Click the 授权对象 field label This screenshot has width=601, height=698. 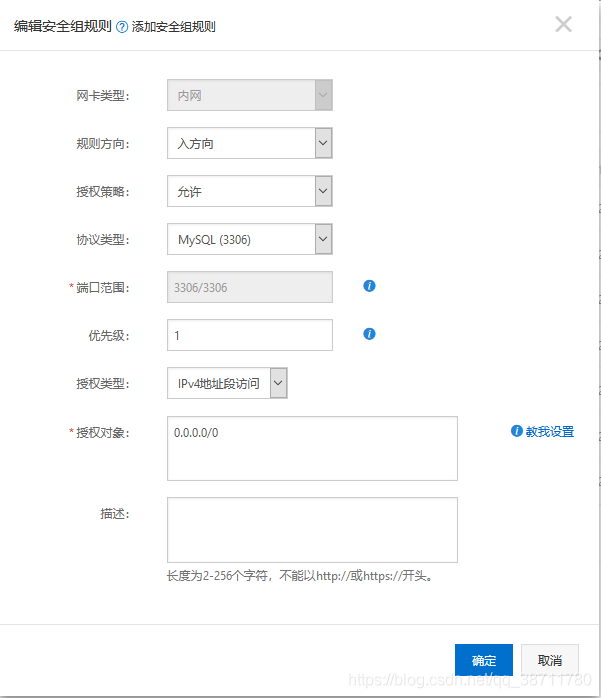pyautogui.click(x=102, y=433)
